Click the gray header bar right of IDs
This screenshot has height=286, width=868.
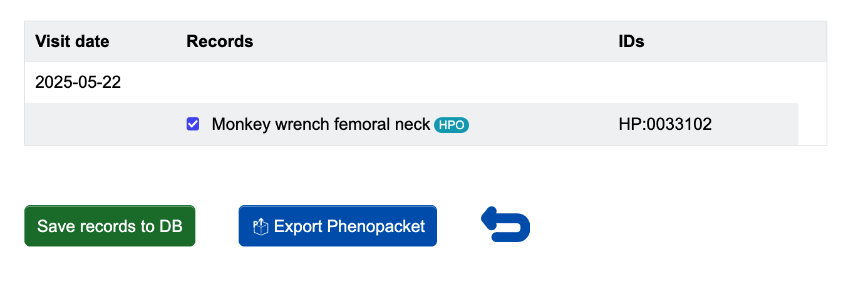736,41
